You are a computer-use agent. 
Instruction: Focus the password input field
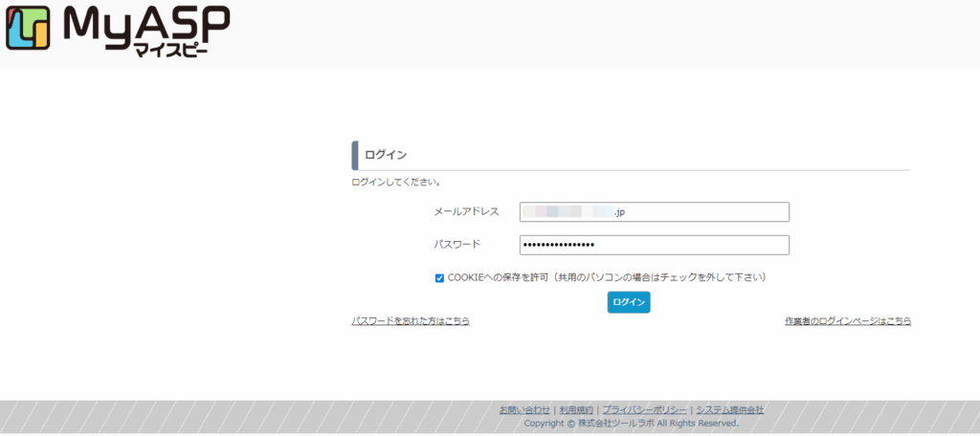point(654,245)
